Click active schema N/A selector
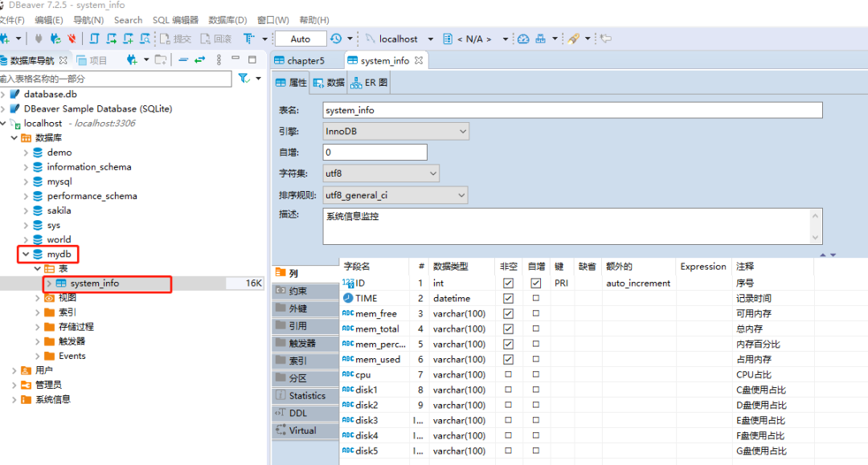Screen dimensions: 868x465 pos(474,39)
